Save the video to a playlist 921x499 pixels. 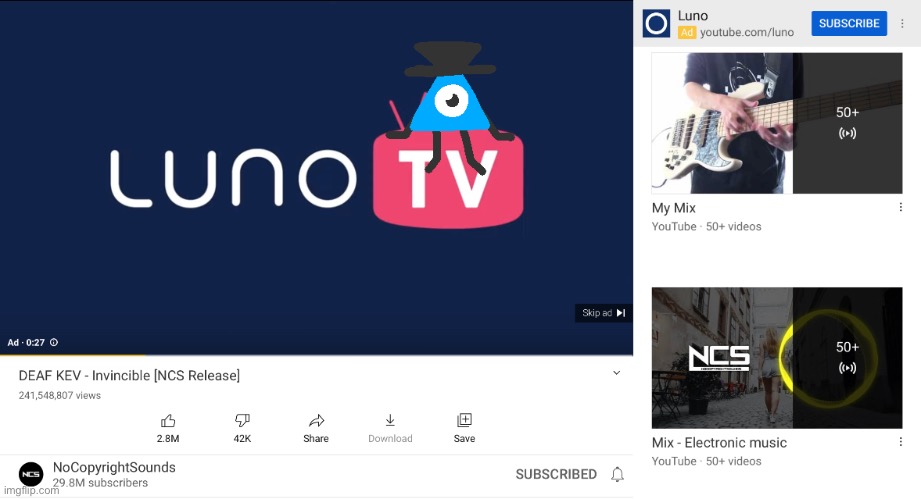pyautogui.click(x=464, y=428)
